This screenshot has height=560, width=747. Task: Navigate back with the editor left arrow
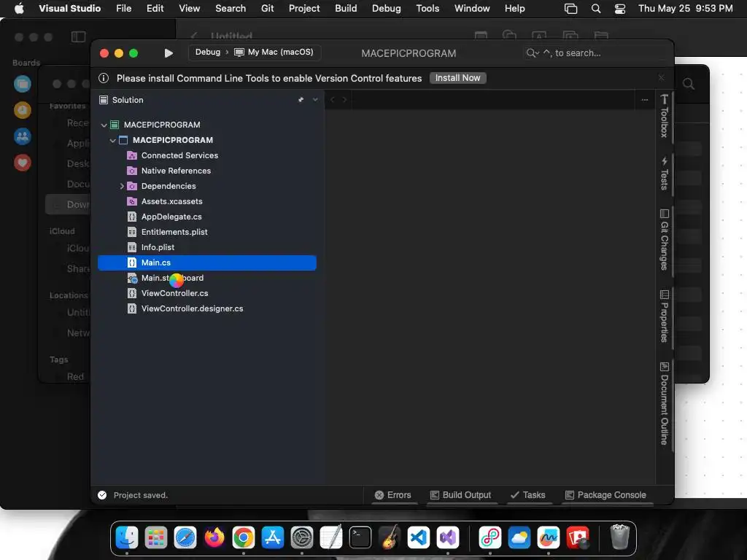pyautogui.click(x=333, y=99)
